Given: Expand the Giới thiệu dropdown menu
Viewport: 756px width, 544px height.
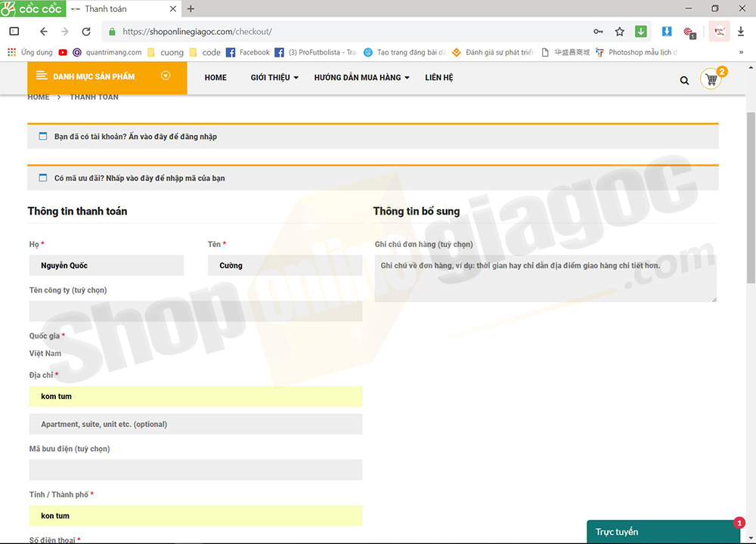Looking at the screenshot, I should point(274,78).
